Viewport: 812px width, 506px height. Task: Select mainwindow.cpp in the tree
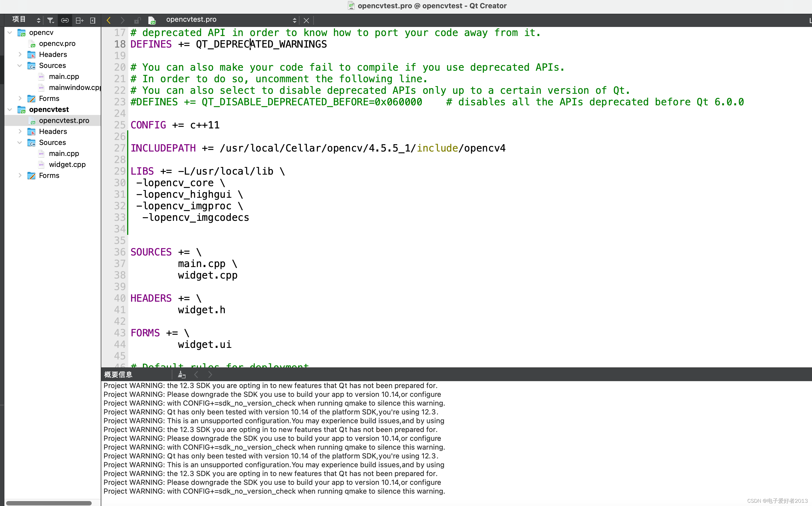74,87
